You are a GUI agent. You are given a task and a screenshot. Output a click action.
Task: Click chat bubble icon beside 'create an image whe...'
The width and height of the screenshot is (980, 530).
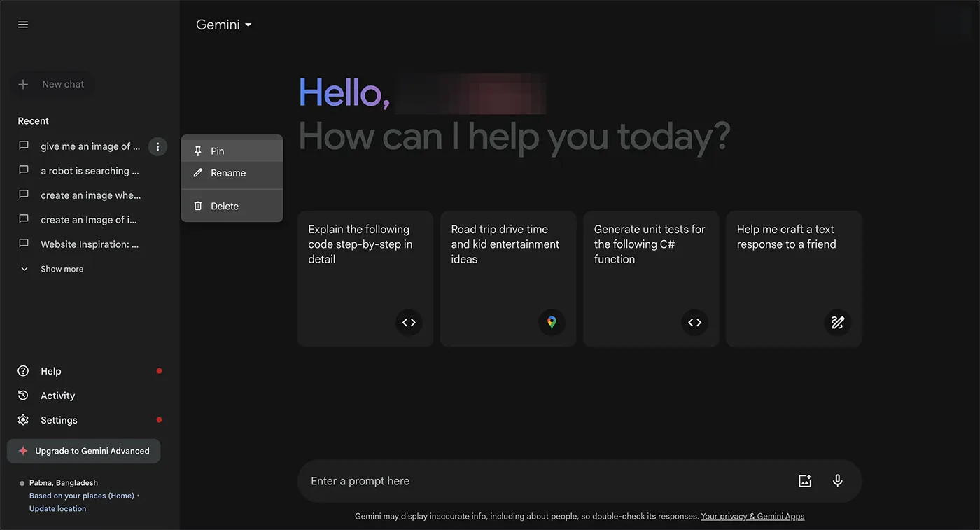click(24, 195)
